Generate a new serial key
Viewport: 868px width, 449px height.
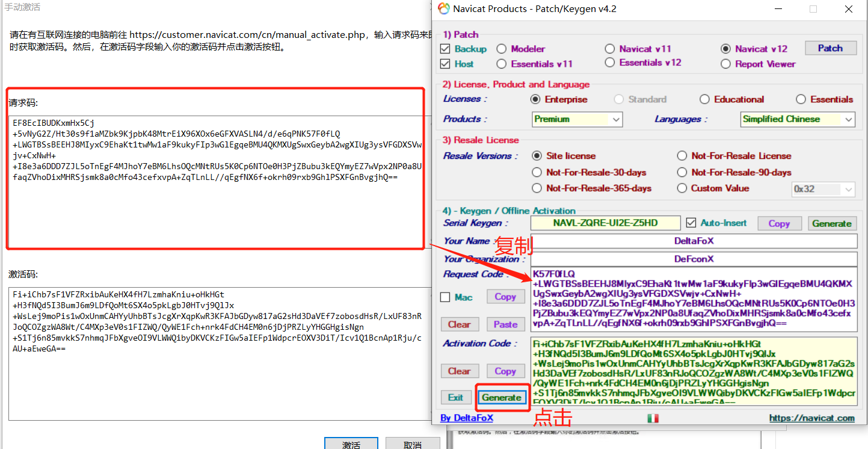pos(832,223)
